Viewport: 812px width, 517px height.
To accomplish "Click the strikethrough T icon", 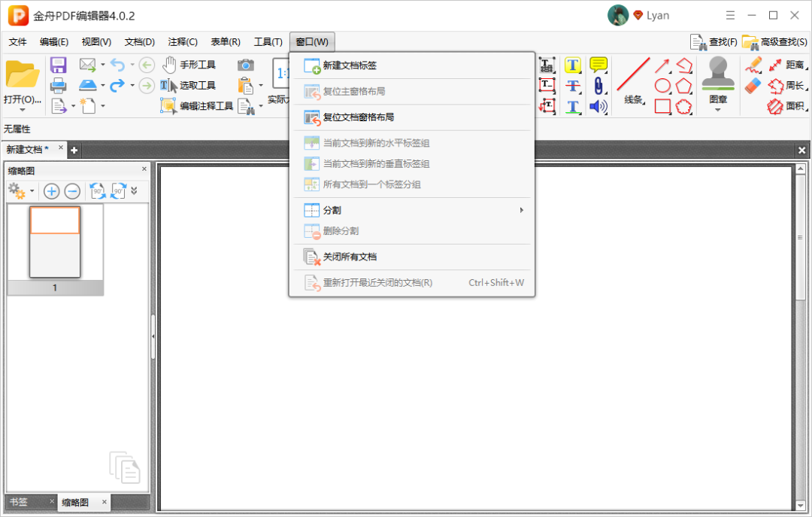I will point(573,86).
